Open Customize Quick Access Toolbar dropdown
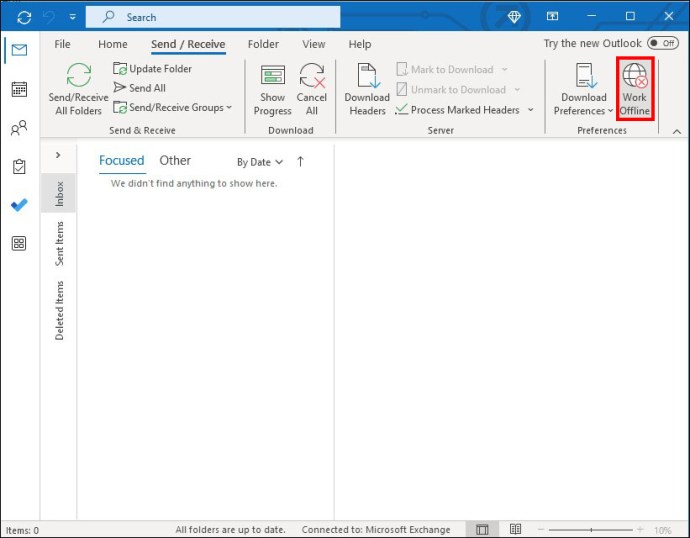The image size is (690, 538). point(73,17)
